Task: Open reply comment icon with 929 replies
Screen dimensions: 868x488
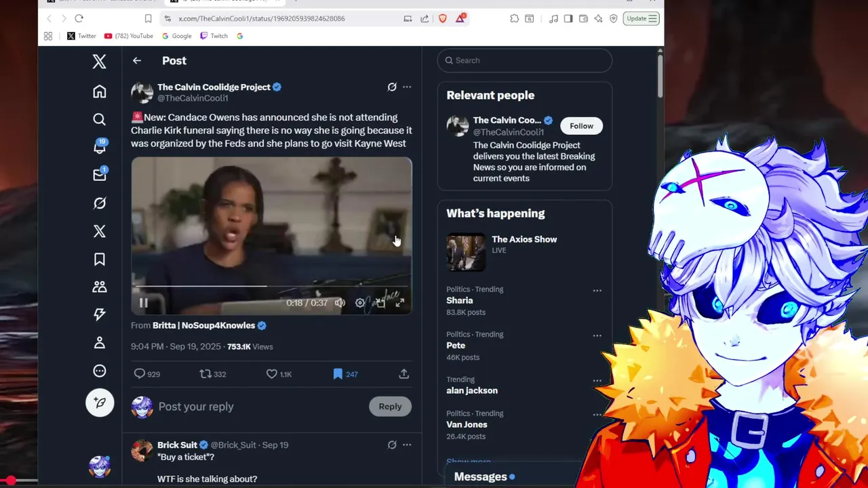Action: coord(146,374)
